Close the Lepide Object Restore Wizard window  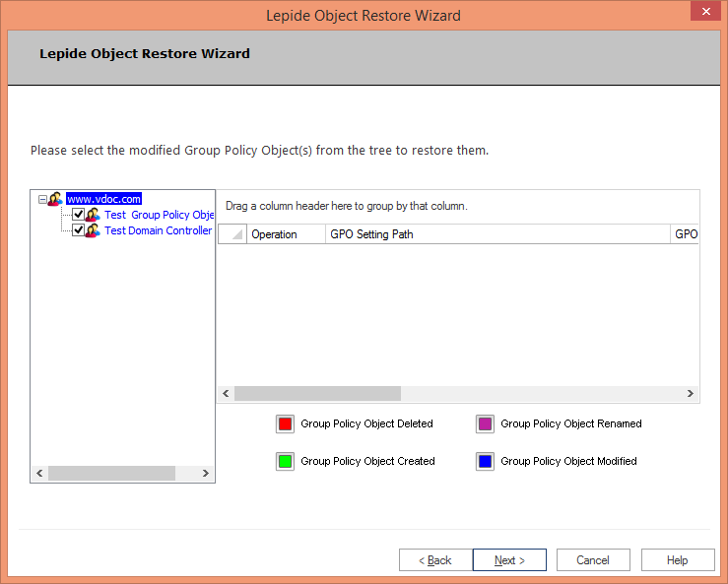tap(705, 11)
